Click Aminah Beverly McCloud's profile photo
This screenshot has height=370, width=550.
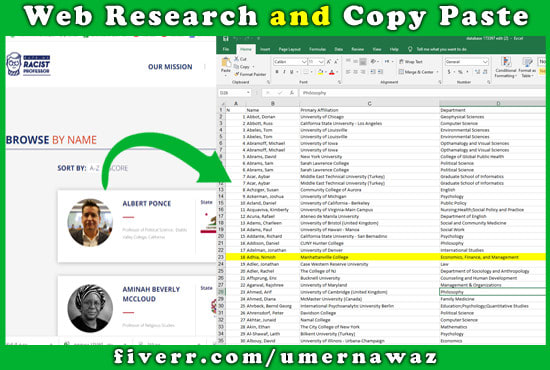pos(90,308)
